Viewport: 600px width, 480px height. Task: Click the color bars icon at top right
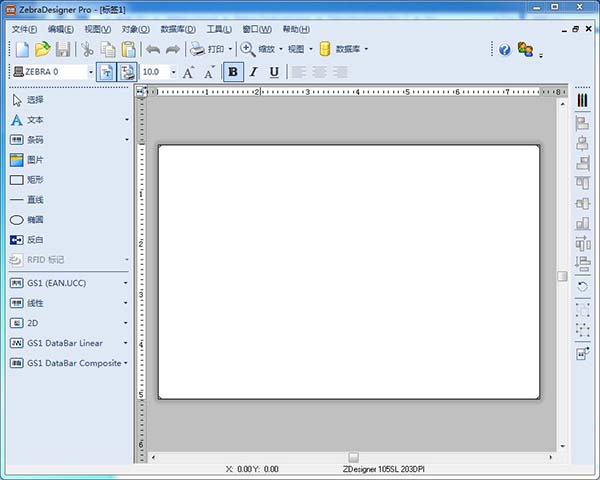click(x=583, y=100)
